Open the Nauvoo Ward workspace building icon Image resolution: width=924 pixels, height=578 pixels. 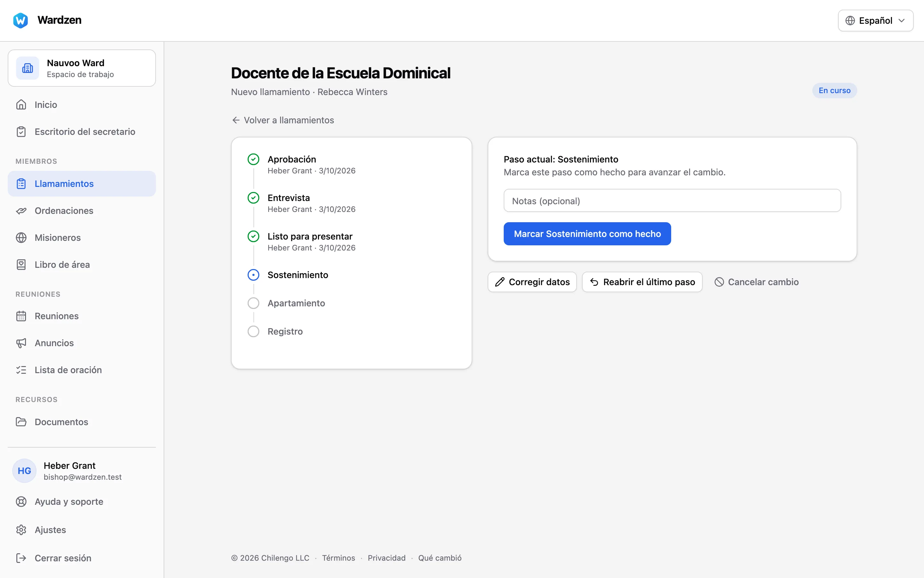pyautogui.click(x=28, y=68)
